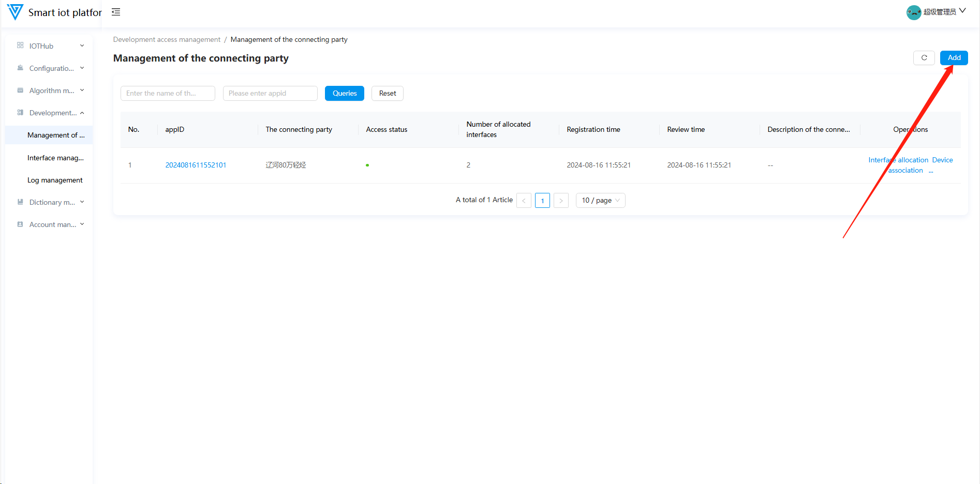This screenshot has width=980, height=484.
Task: Open the Log management menu item
Action: point(55,180)
